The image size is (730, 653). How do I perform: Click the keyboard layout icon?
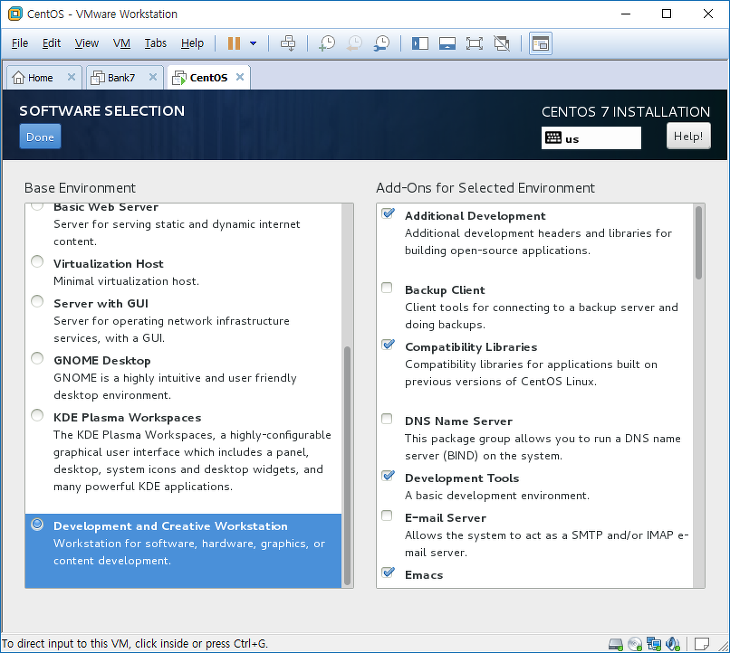tap(553, 138)
